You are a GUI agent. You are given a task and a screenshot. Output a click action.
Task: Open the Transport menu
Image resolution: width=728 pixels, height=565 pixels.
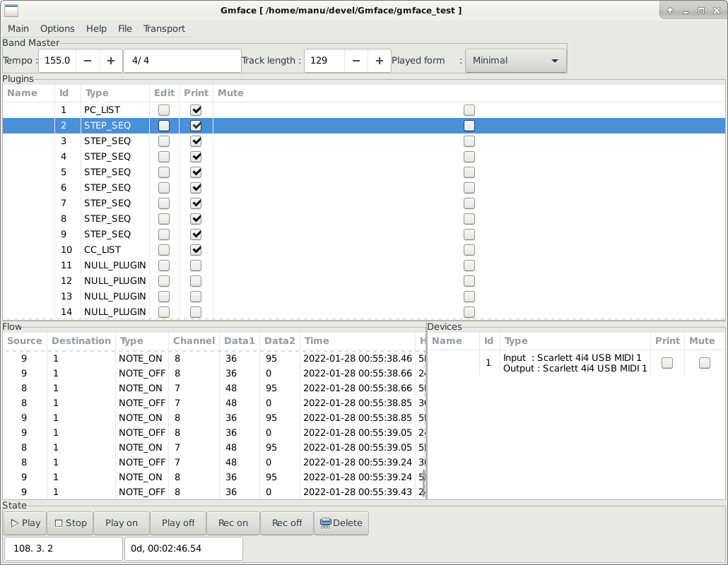[164, 29]
